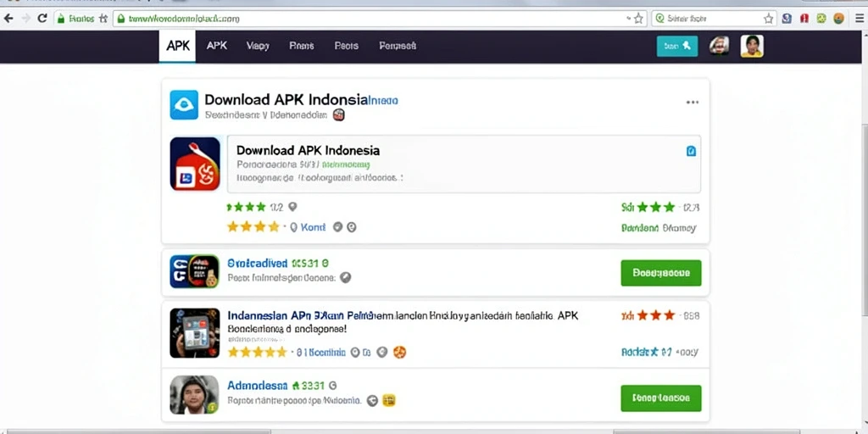The width and height of the screenshot is (868, 434).
Task: Open the grey-haired user avatar in header
Action: pos(719,46)
